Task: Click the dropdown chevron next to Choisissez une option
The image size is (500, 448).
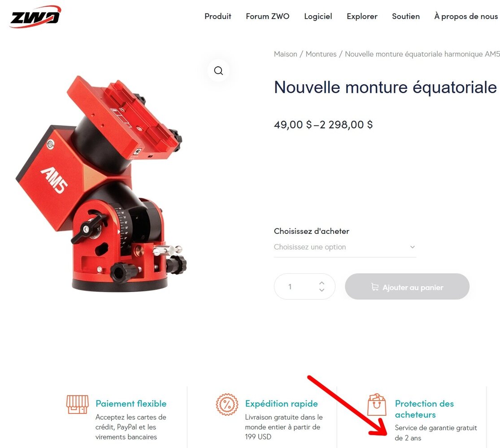Action: 412,247
